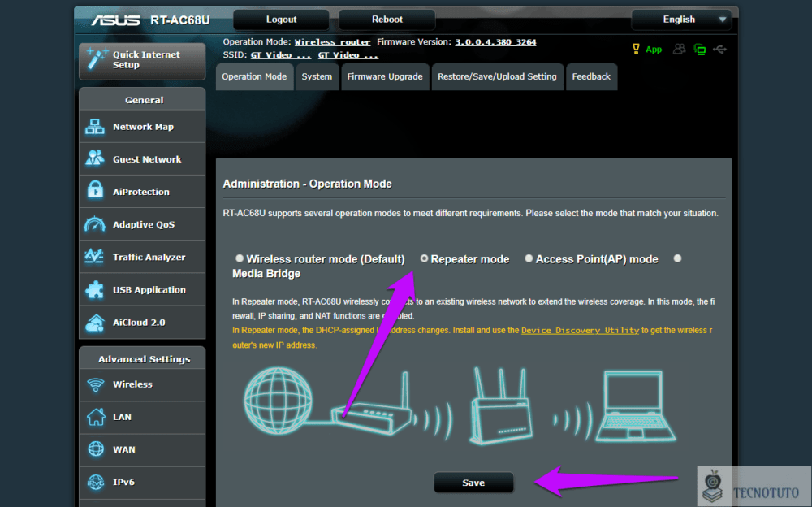Click the Adaptive QoS gauge icon
The width and height of the screenshot is (812, 507).
coord(95,224)
